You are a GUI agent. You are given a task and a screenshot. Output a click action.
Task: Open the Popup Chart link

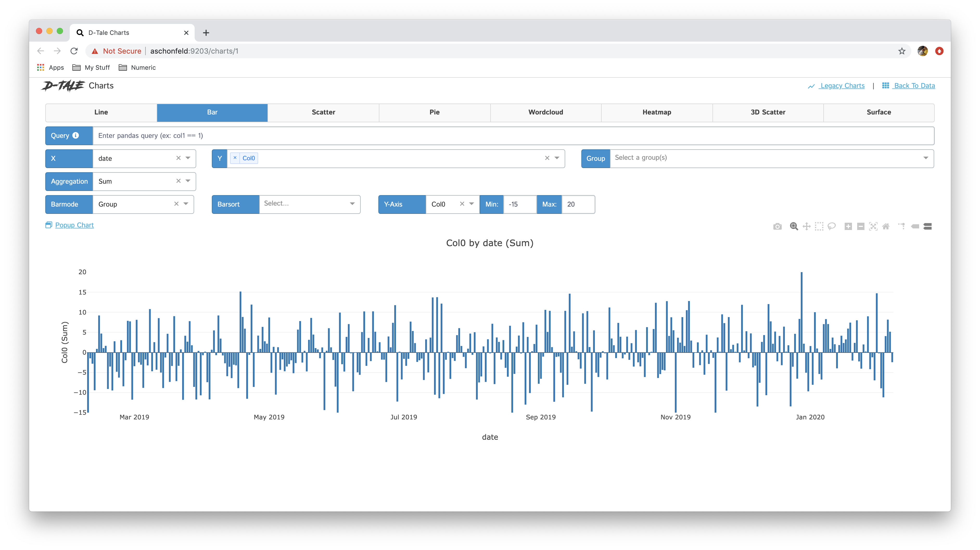point(74,225)
